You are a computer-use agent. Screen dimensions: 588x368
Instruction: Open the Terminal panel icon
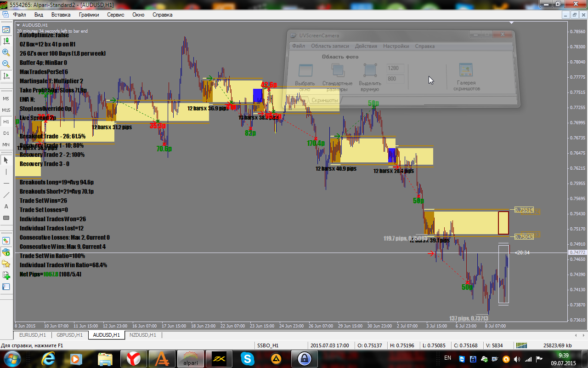pyautogui.click(x=6, y=287)
